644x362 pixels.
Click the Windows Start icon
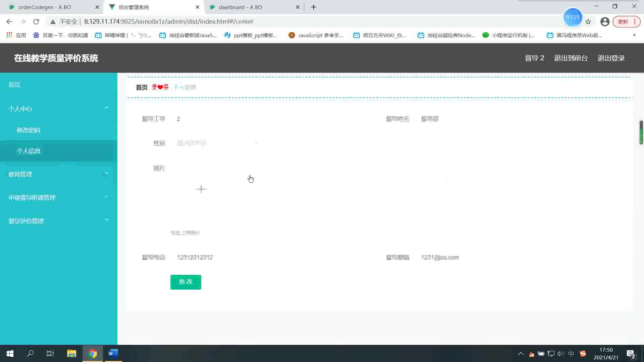pos(10,353)
